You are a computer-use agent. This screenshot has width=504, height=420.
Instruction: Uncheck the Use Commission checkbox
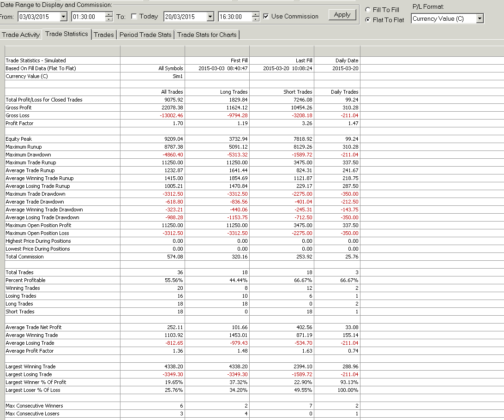pos(266,17)
